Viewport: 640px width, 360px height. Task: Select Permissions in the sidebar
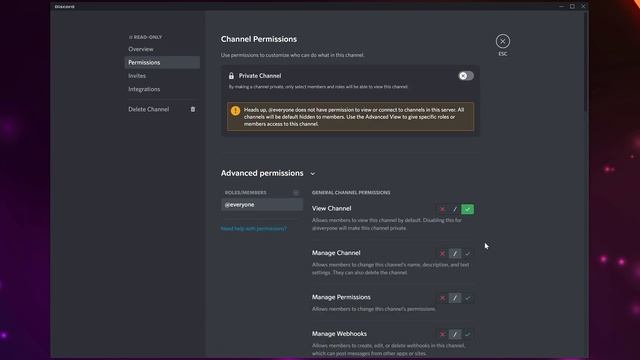click(162, 62)
